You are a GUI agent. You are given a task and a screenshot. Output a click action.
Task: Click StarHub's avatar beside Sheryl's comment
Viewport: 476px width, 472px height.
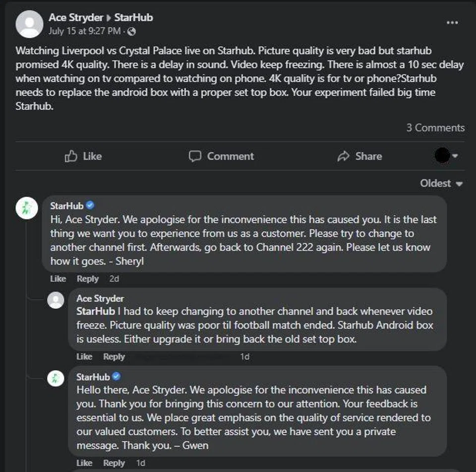point(27,208)
